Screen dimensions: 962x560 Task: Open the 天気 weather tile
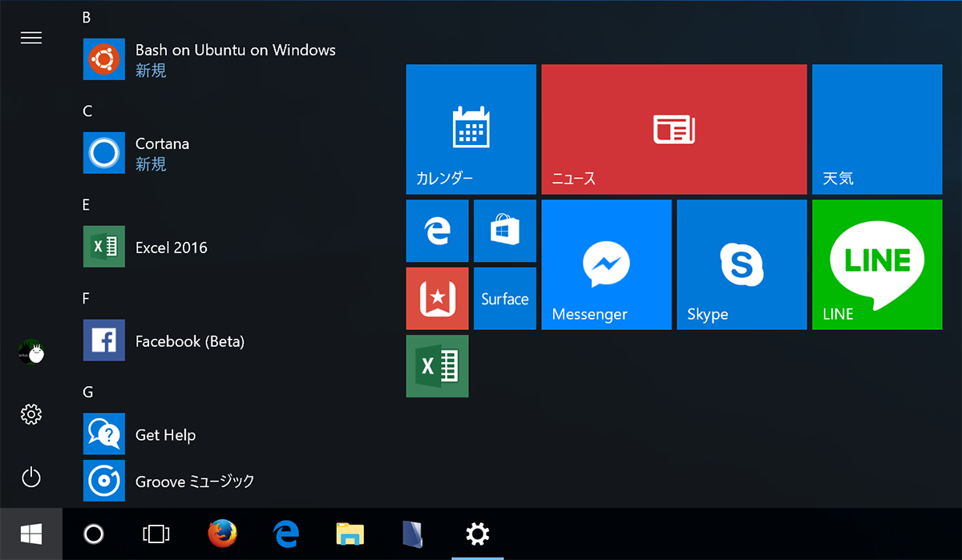(x=877, y=130)
